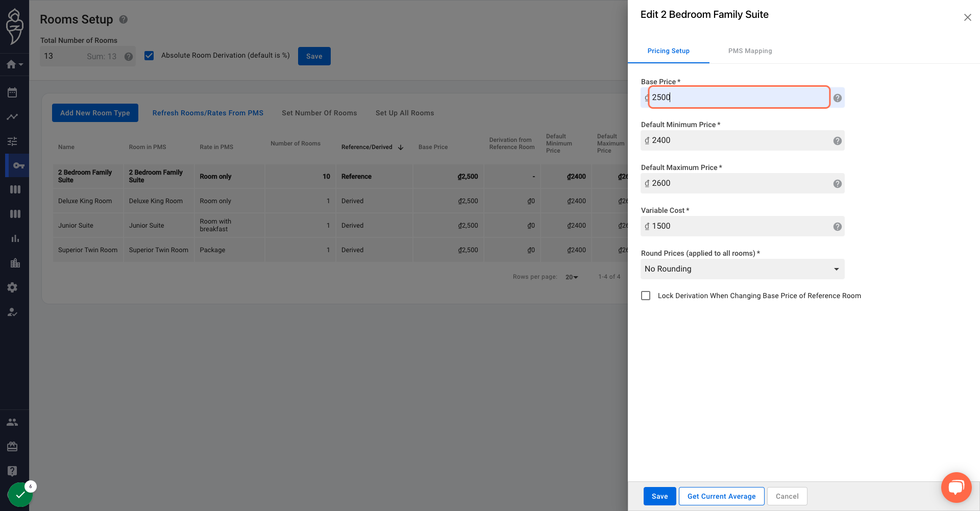This screenshot has width=980, height=511.
Task: Open the settings gear icon in sidebar
Action: pyautogui.click(x=12, y=287)
